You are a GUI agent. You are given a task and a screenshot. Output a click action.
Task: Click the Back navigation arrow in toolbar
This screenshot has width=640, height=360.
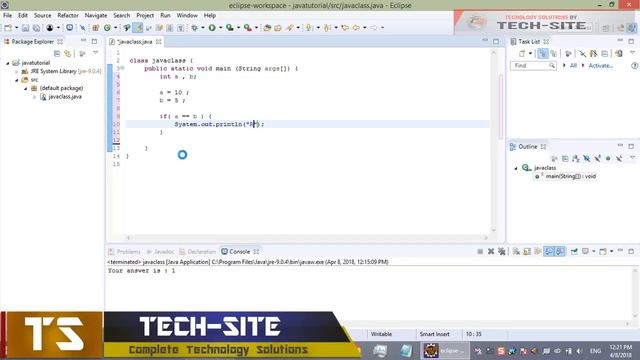point(356,28)
